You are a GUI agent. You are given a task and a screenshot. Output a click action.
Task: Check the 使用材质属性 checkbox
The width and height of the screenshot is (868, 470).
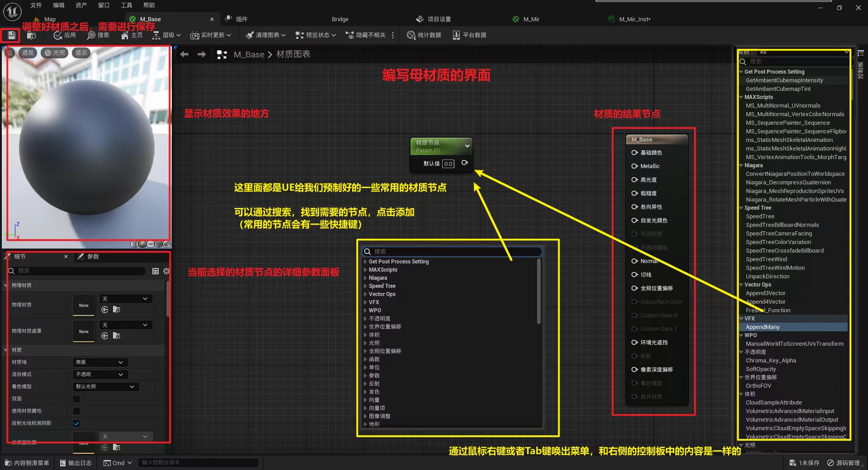(76, 411)
